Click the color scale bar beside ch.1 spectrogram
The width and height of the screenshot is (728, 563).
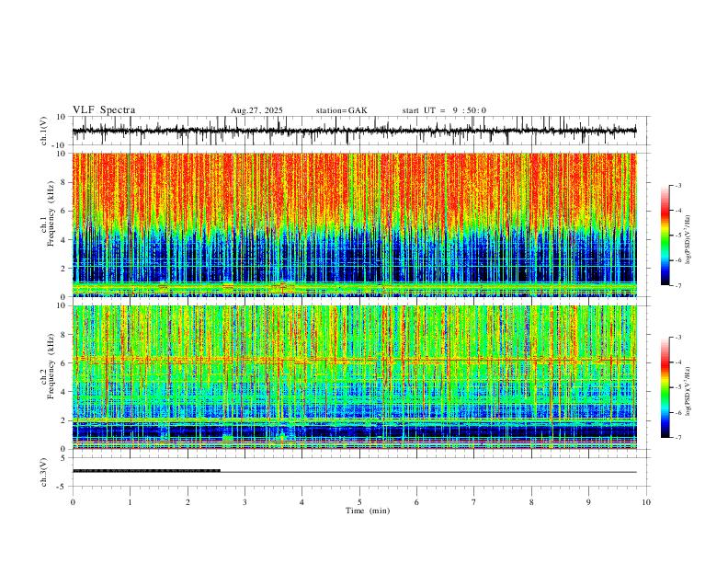(x=665, y=236)
